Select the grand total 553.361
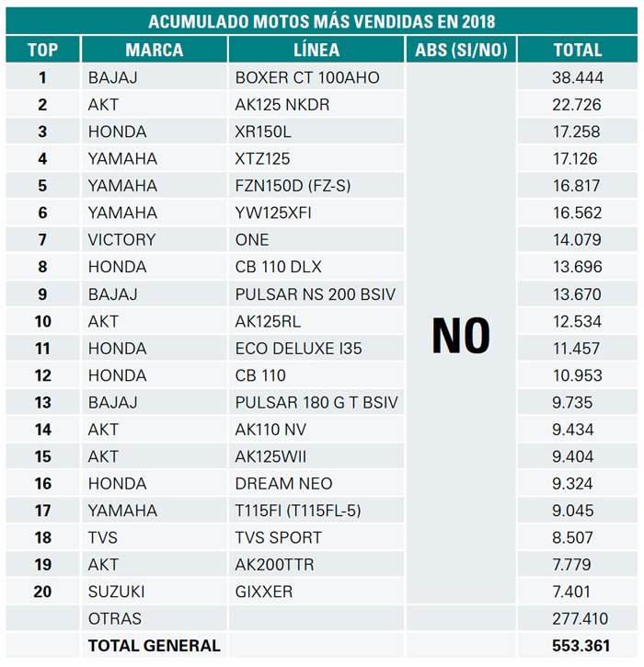 pos(581,645)
